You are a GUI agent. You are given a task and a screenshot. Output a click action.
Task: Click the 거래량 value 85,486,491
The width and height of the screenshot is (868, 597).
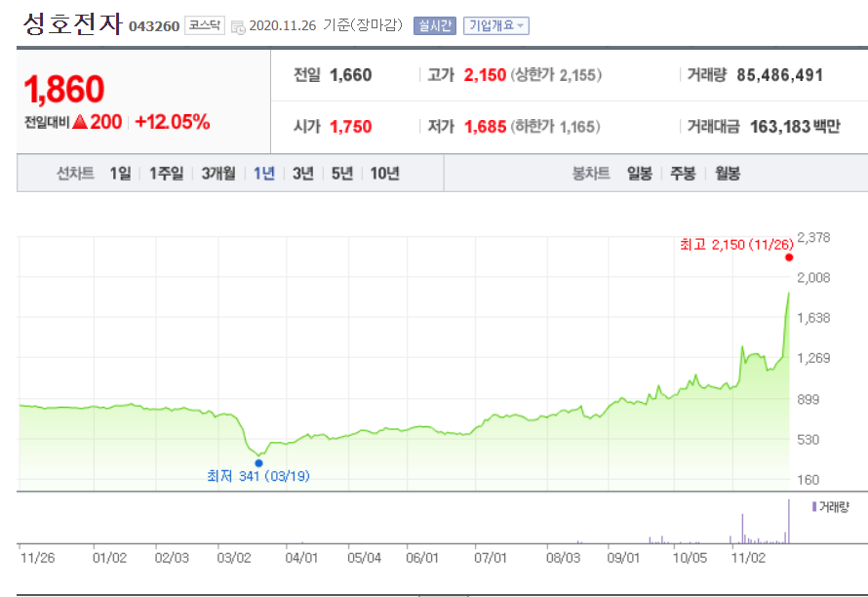779,75
